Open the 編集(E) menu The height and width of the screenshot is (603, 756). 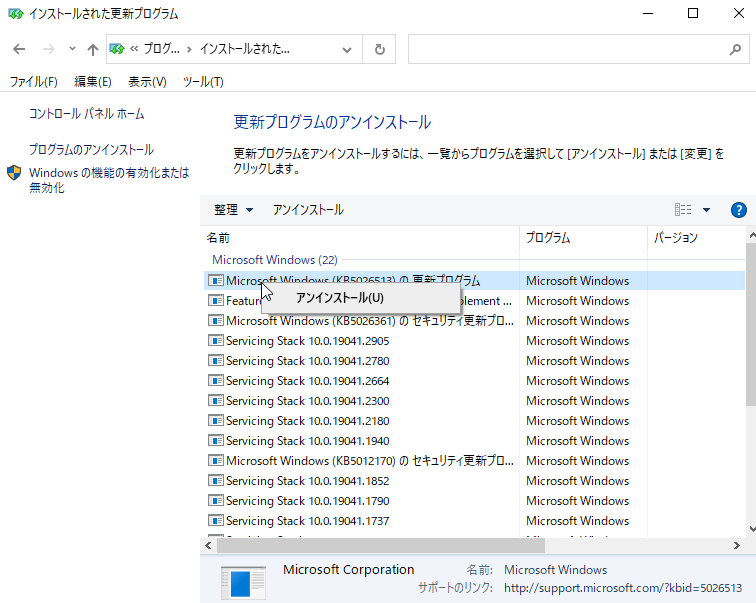point(93,81)
